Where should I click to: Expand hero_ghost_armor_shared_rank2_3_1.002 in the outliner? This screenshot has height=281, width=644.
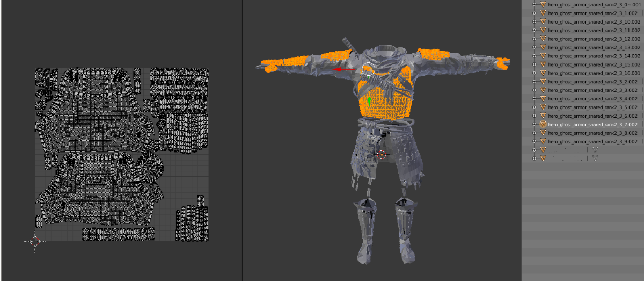535,13
